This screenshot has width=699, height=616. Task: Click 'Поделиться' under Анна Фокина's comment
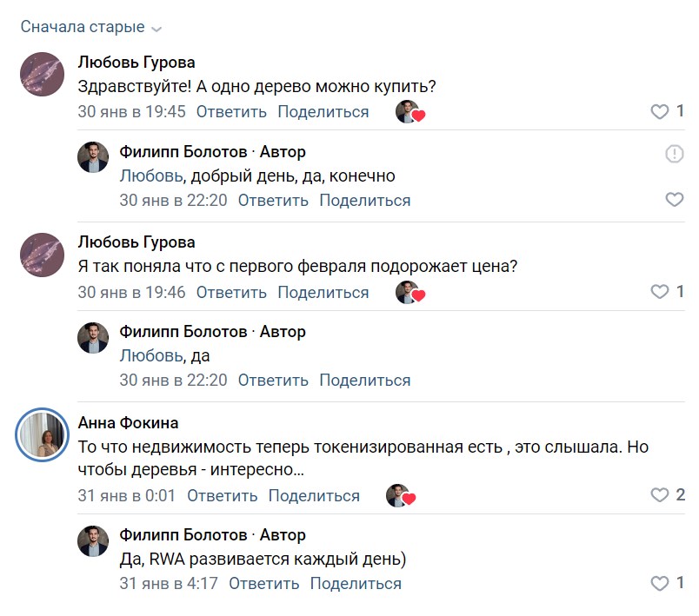pyautogui.click(x=314, y=496)
